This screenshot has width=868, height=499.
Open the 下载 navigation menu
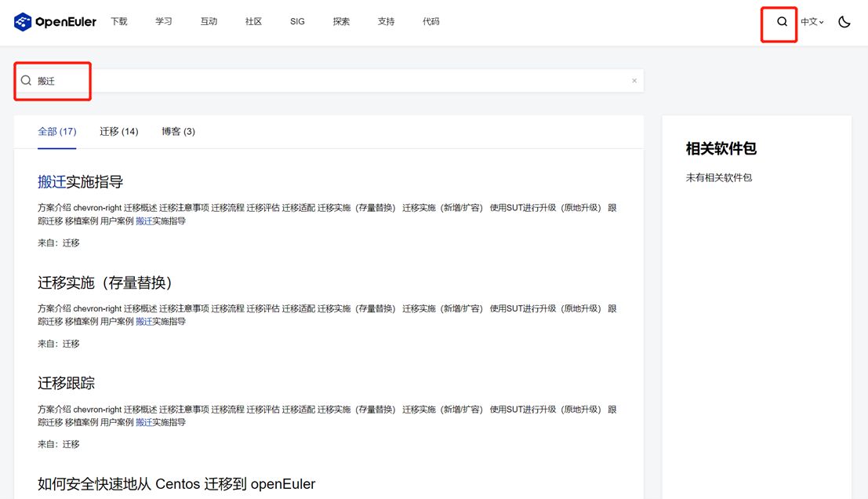pyautogui.click(x=119, y=22)
